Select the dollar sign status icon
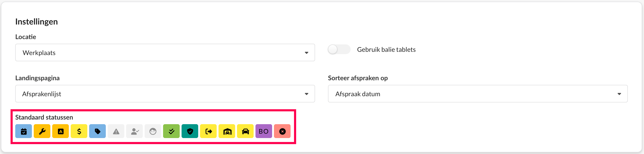Viewport: 644px width, 154px height. [79, 131]
